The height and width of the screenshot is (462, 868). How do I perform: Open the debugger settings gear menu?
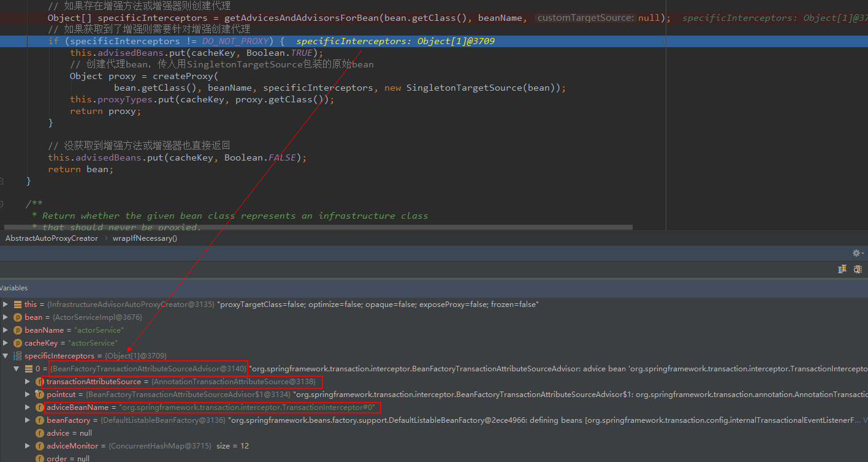tap(857, 253)
